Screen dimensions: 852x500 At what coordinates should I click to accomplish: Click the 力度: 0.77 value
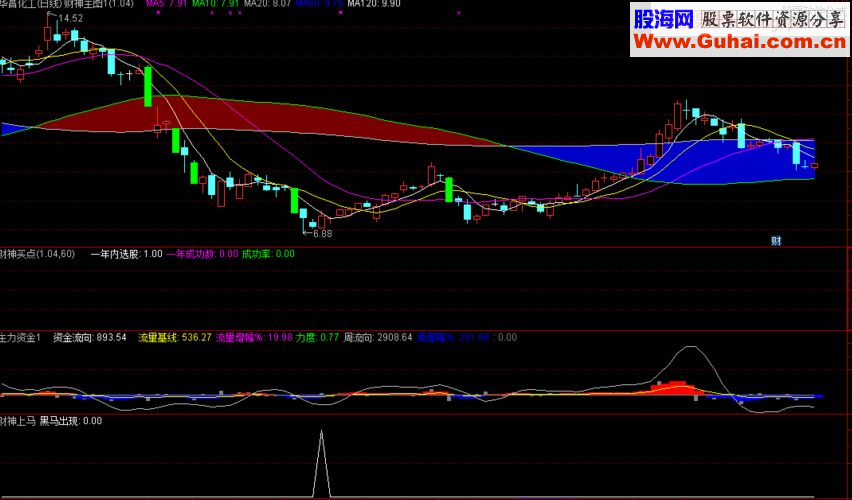click(x=317, y=338)
